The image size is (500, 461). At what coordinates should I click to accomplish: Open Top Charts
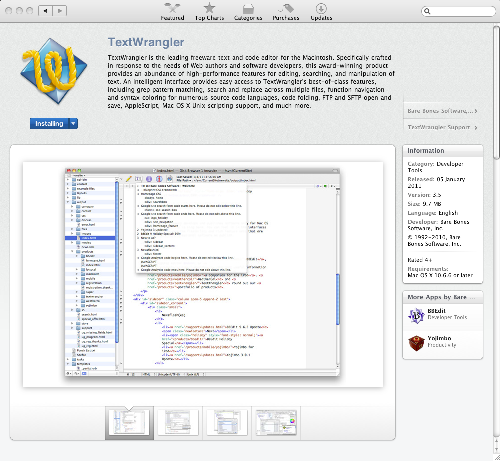(209, 11)
